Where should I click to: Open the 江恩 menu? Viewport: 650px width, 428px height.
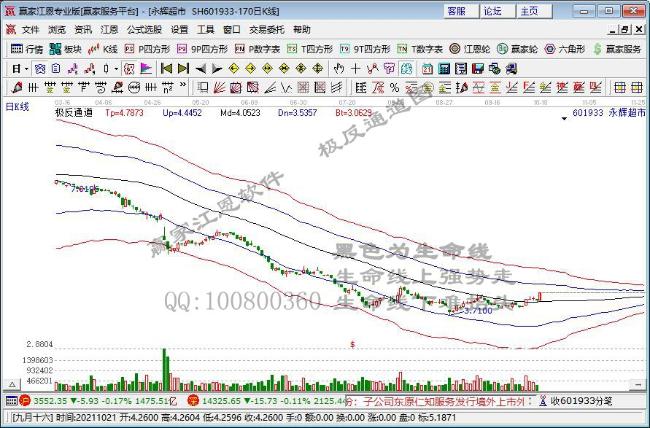coord(109,30)
